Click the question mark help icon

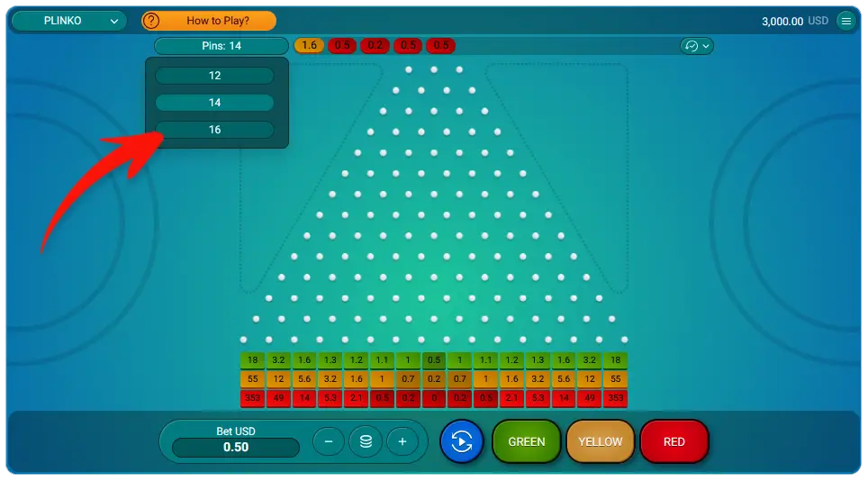tap(151, 21)
